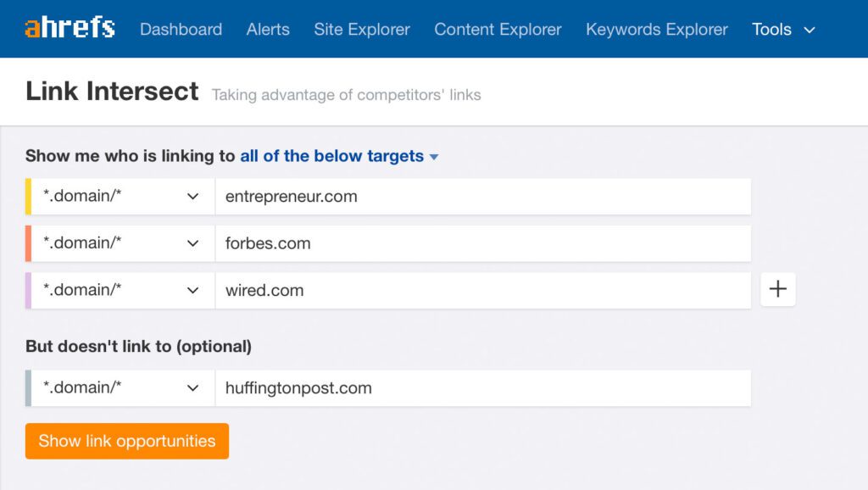Click the huffingtonpost.com exclusion field
The image size is (868, 490).
click(x=482, y=388)
